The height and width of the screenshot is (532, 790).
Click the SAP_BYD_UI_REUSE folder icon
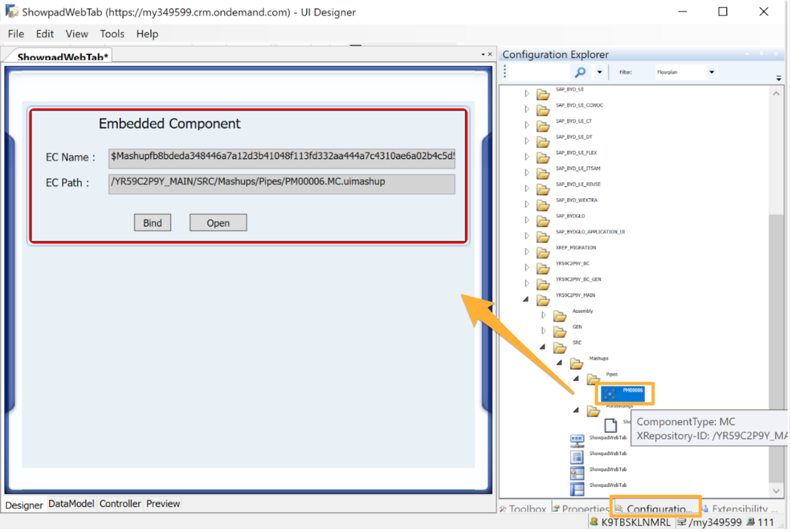click(542, 188)
